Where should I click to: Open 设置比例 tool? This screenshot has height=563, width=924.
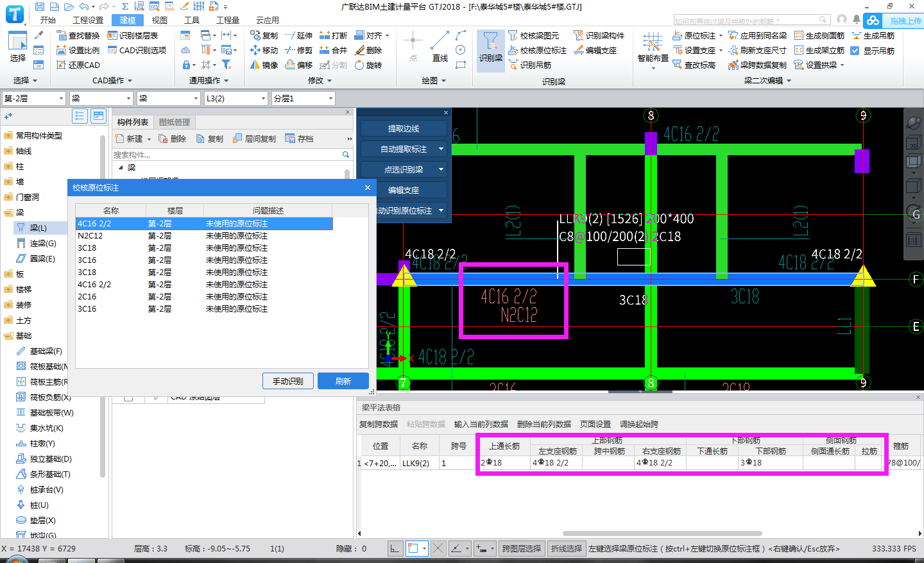tap(78, 50)
